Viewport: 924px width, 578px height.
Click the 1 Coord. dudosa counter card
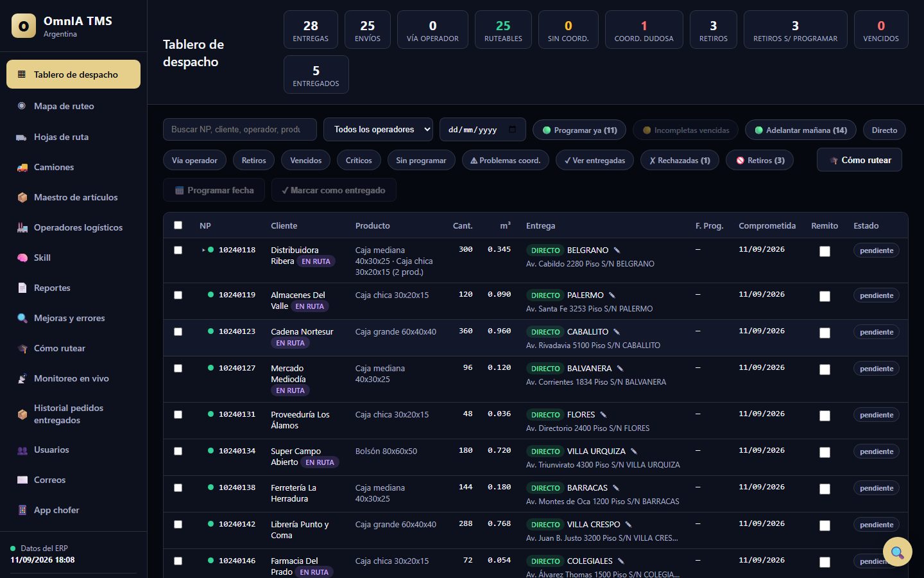tap(644, 30)
